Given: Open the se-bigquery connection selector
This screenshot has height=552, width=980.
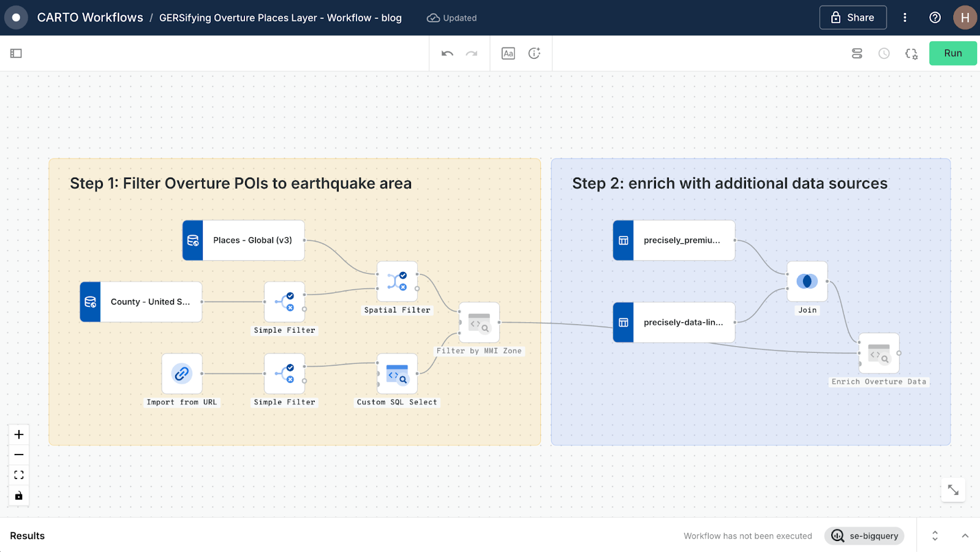Looking at the screenshot, I should point(864,535).
